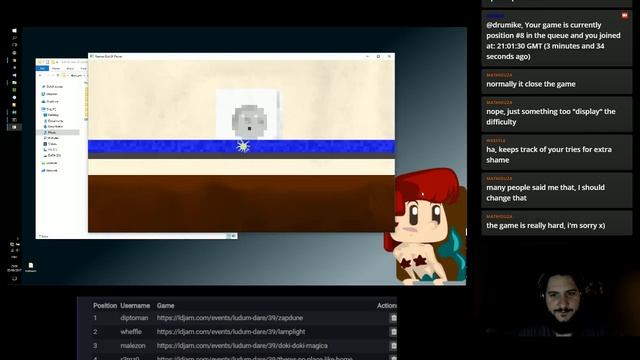Click the 'Game' column header
Image resolution: width=640 pixels, height=360 pixels.
tap(165, 306)
